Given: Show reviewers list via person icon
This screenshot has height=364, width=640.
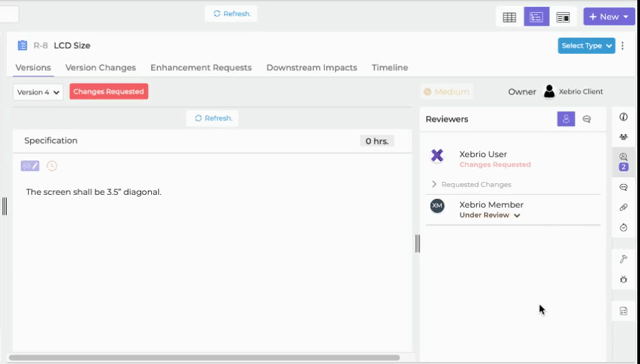Looking at the screenshot, I should [x=566, y=119].
